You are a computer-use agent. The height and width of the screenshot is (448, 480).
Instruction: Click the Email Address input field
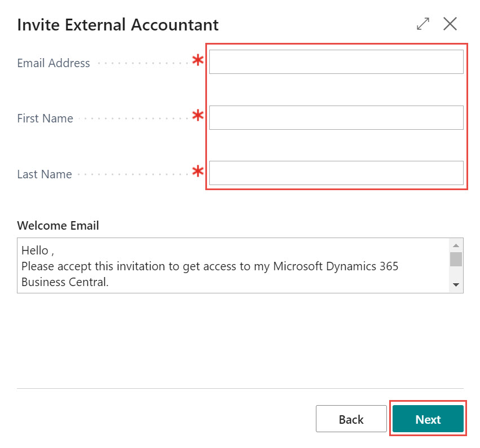pos(336,62)
